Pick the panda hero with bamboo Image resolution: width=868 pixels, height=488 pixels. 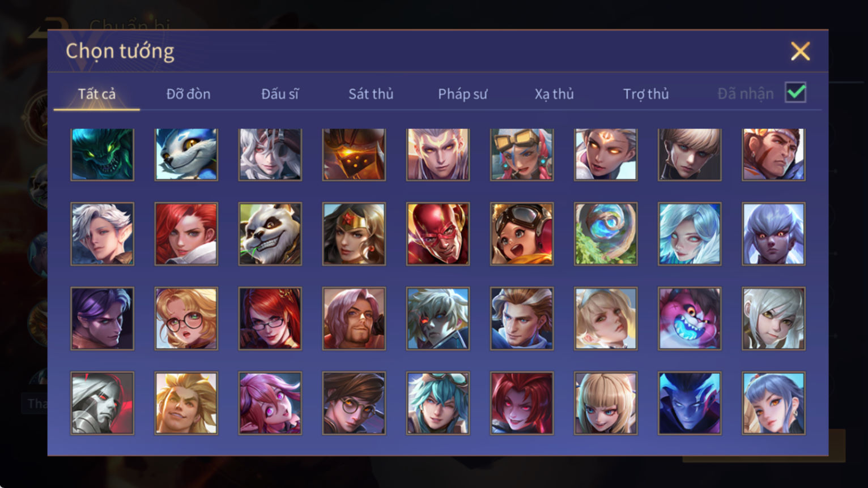point(270,234)
